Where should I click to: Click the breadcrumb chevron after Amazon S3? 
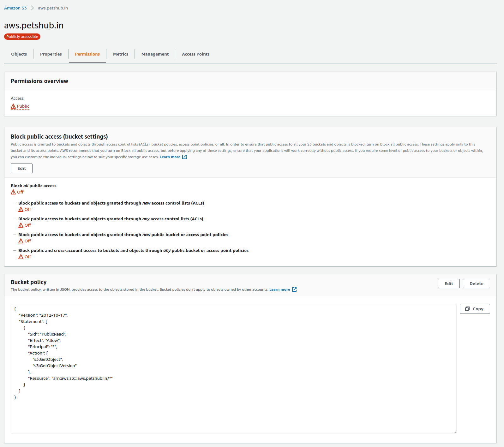[x=32, y=8]
